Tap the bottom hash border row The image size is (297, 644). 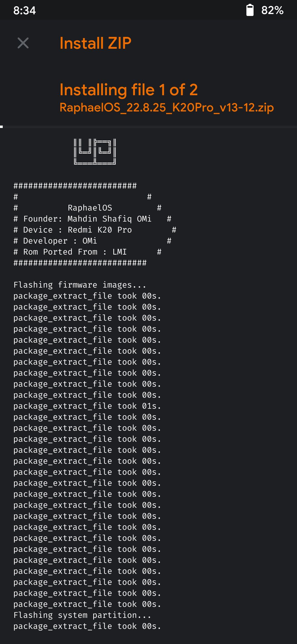pos(80,263)
